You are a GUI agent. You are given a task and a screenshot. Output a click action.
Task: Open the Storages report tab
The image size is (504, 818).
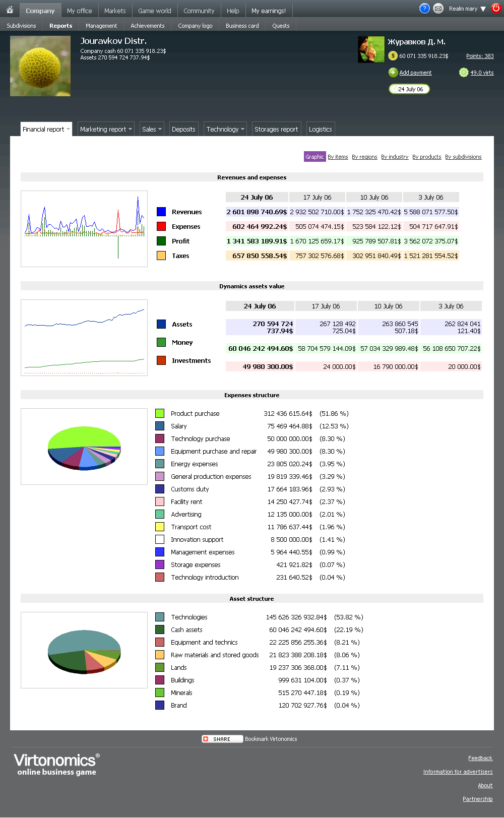tap(276, 129)
